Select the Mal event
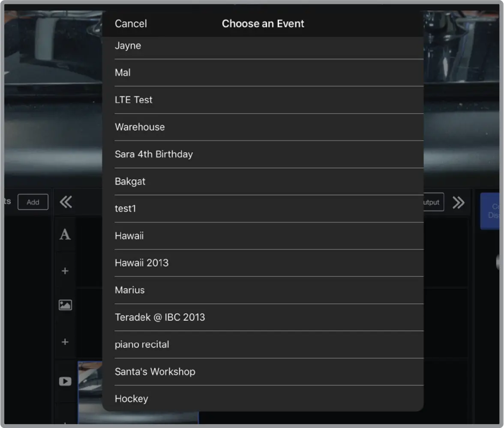 pos(263,72)
